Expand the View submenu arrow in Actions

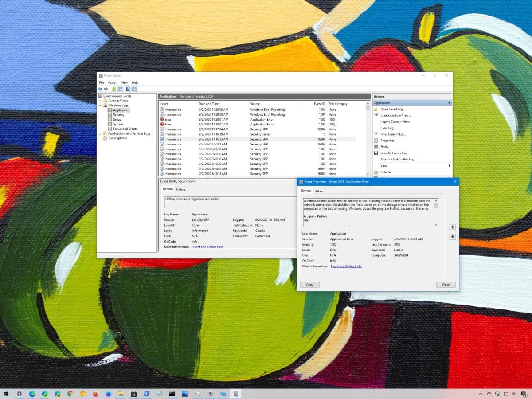pos(449,166)
